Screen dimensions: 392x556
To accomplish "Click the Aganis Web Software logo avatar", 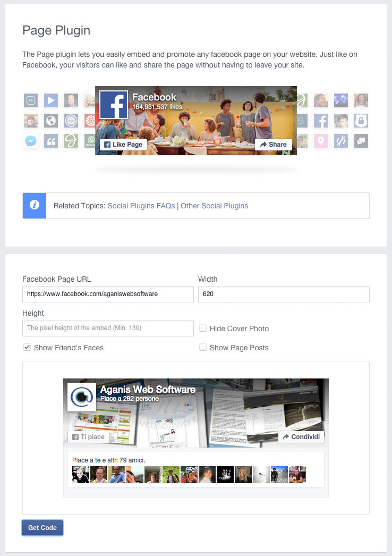I will click(x=82, y=397).
